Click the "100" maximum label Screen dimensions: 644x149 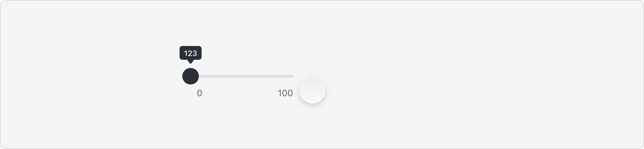point(285,93)
